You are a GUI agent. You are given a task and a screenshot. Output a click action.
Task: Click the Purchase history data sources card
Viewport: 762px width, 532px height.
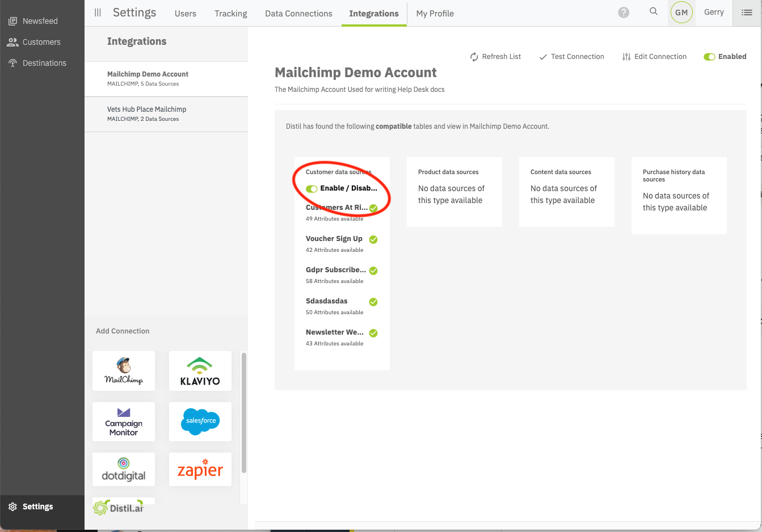679,196
